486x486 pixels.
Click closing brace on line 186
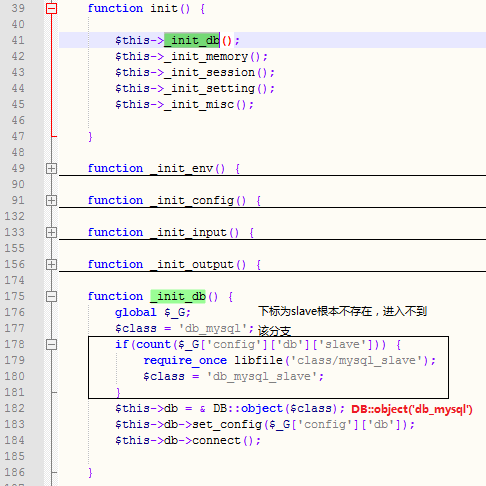coord(90,472)
